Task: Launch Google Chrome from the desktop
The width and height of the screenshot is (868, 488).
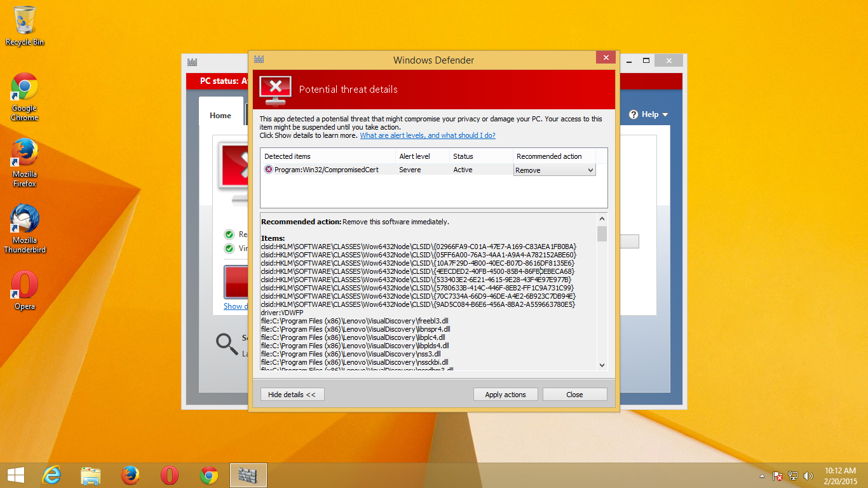Action: click(24, 85)
